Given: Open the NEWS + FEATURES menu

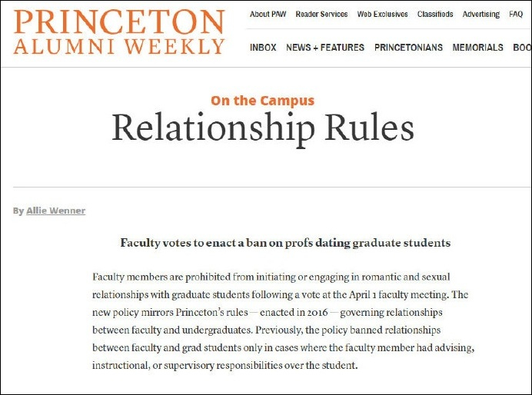Looking at the screenshot, I should click(x=325, y=48).
